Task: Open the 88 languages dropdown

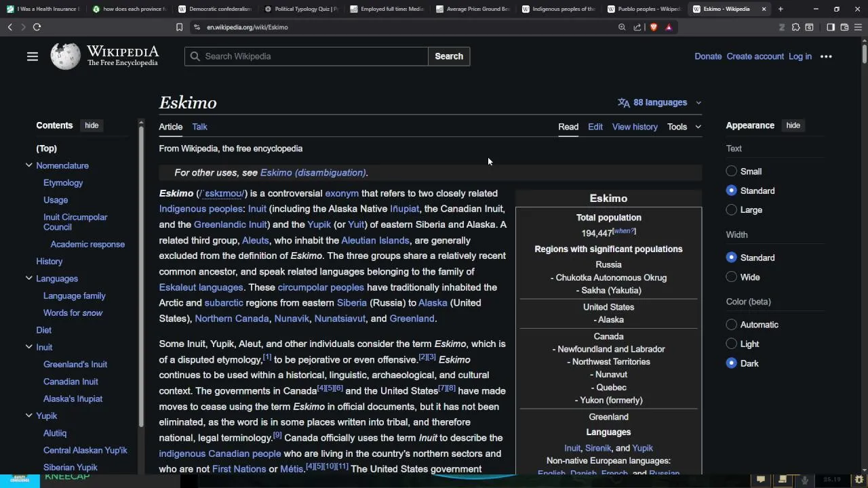Action: 660,102
